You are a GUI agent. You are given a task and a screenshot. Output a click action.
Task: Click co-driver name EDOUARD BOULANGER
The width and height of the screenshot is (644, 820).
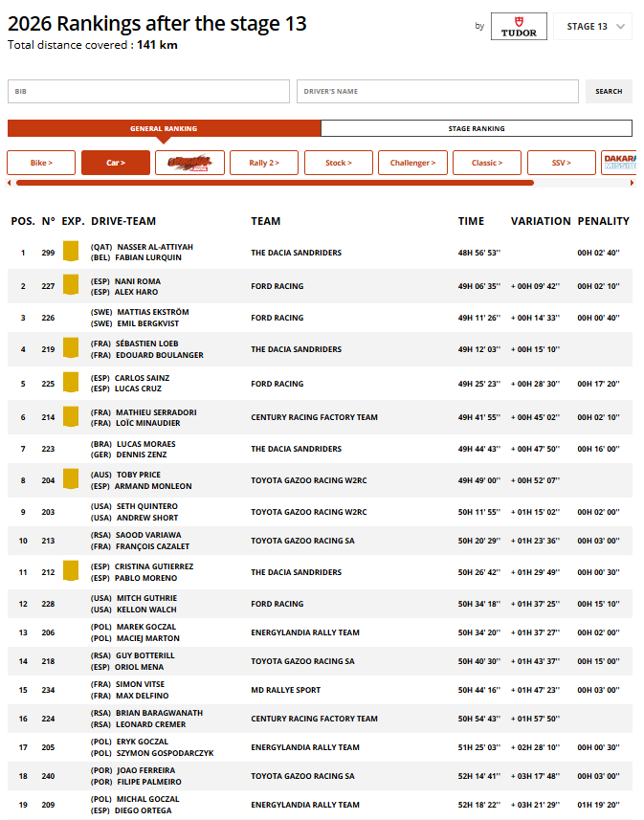pos(160,355)
